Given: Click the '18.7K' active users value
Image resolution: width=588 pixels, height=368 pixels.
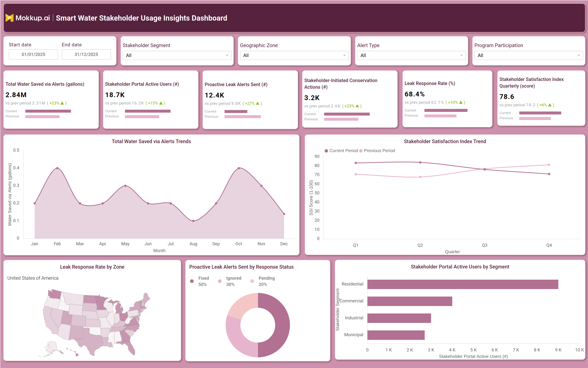Looking at the screenshot, I should click(x=115, y=95).
